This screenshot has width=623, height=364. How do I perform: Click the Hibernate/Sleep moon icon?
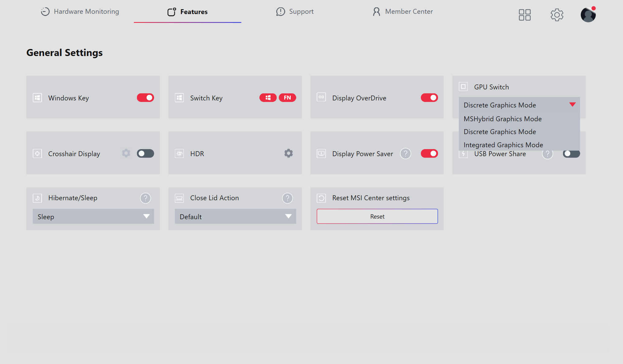pyautogui.click(x=37, y=198)
